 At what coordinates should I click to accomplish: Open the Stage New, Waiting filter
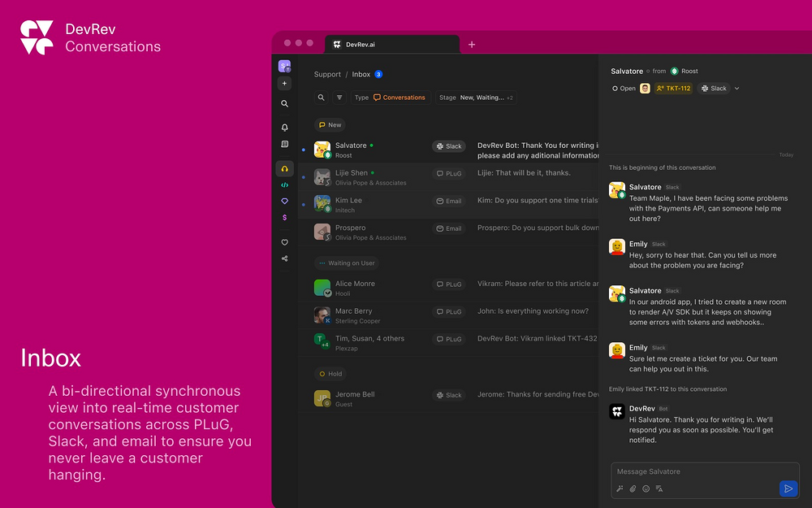[x=476, y=98]
